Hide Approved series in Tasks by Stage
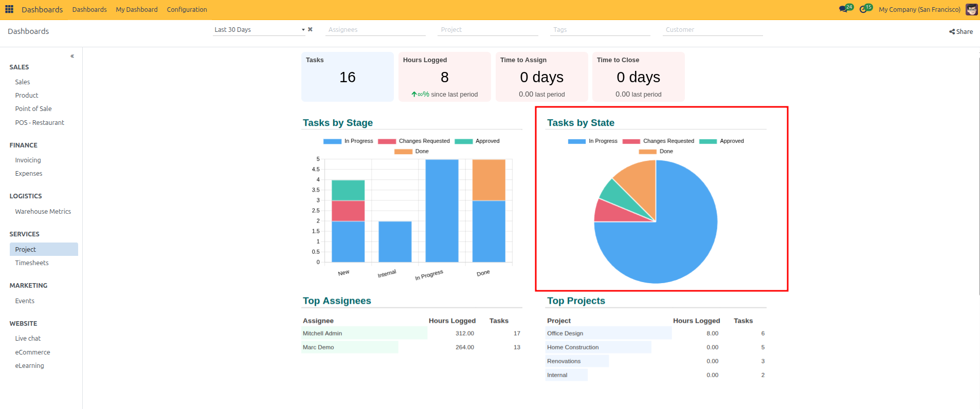The image size is (980, 409). click(x=477, y=141)
